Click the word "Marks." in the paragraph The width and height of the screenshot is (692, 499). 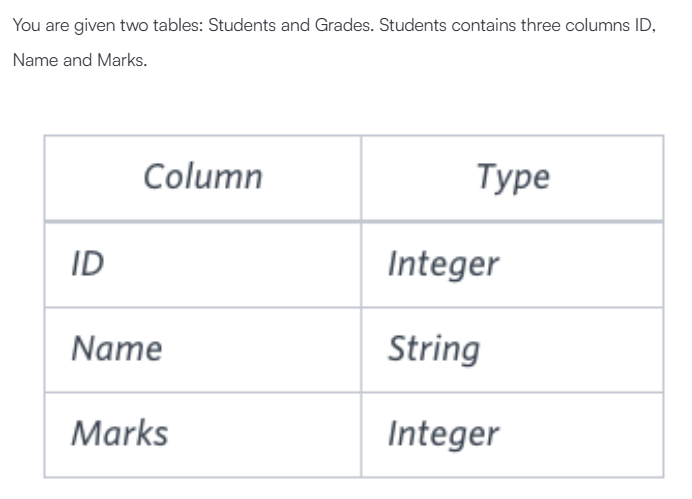[x=121, y=62]
